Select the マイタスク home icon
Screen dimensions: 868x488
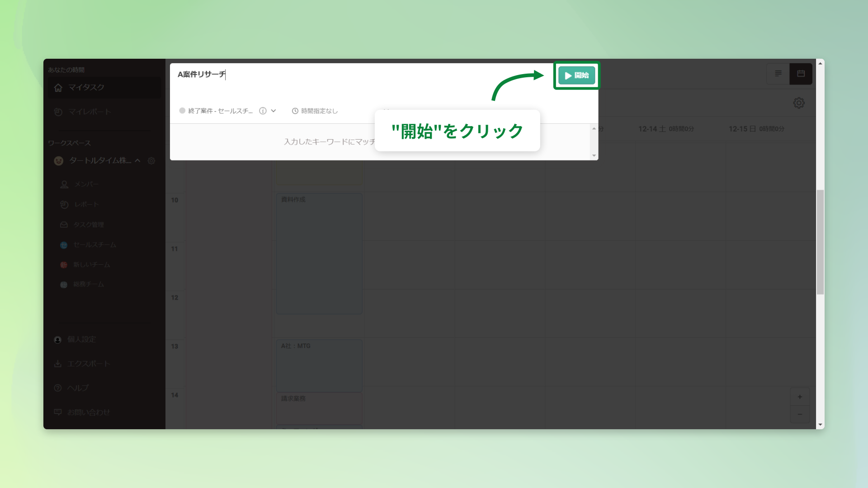click(58, 88)
